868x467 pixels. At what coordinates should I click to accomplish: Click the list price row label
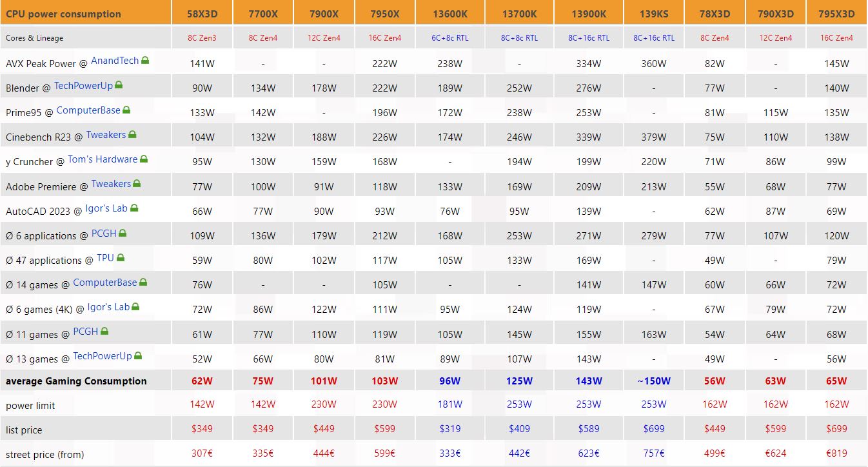pos(25,430)
